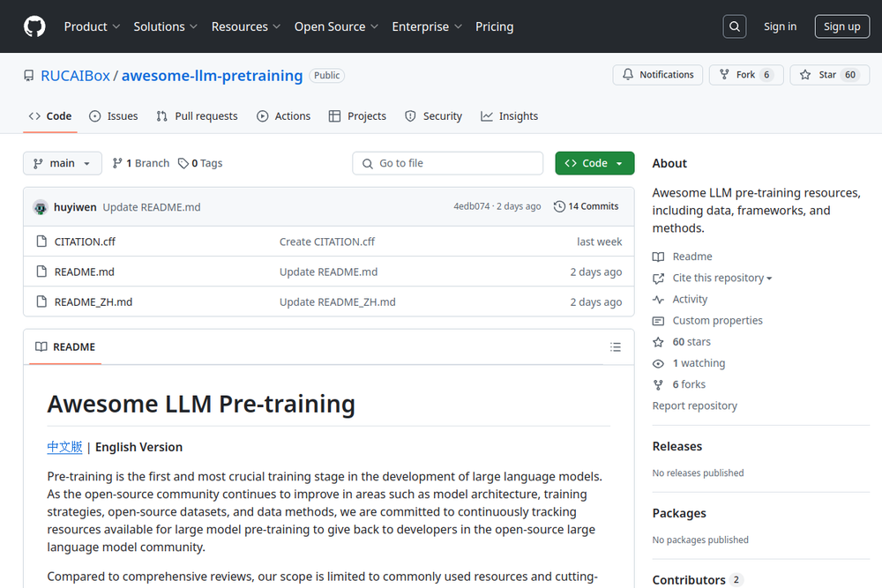Open the main branch selector dropdown
The height and width of the screenshot is (588, 882).
tap(63, 163)
